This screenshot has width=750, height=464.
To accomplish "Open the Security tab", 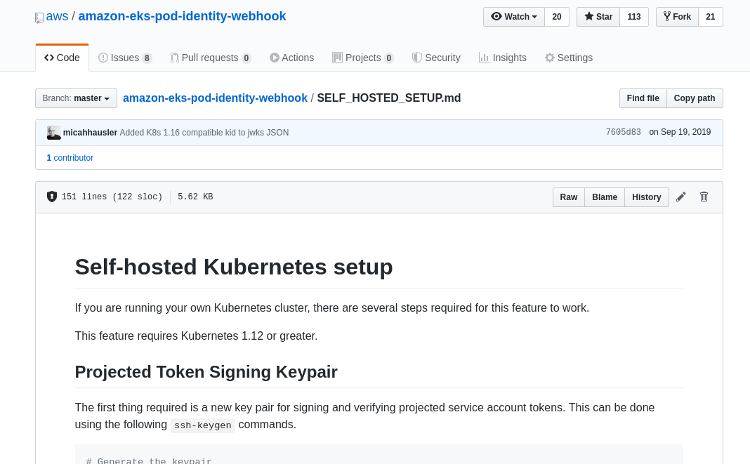I will (436, 58).
